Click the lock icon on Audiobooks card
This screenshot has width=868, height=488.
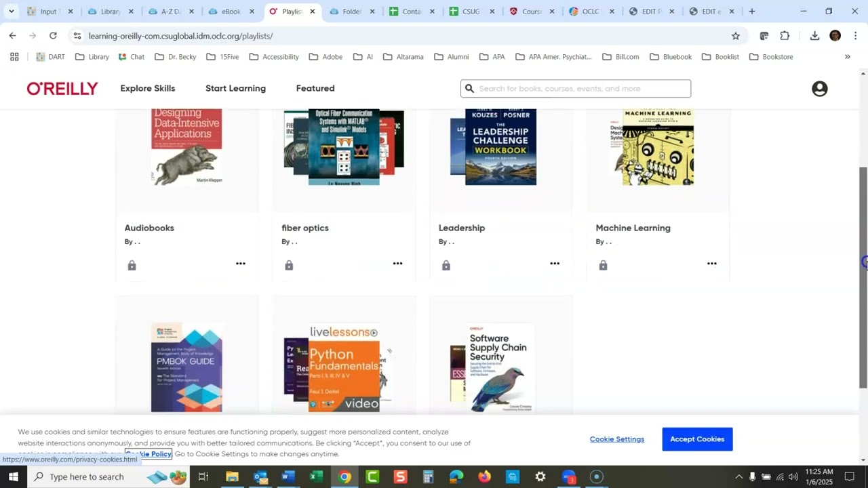[132, 265]
